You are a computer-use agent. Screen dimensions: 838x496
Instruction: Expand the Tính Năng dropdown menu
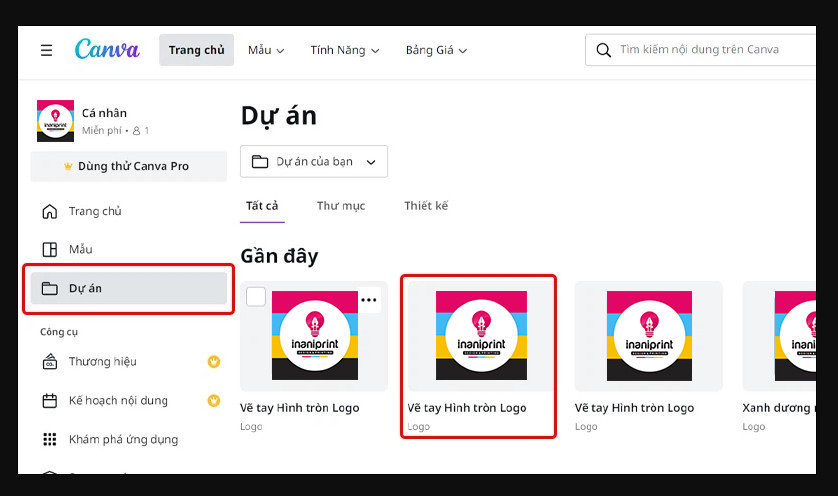345,50
